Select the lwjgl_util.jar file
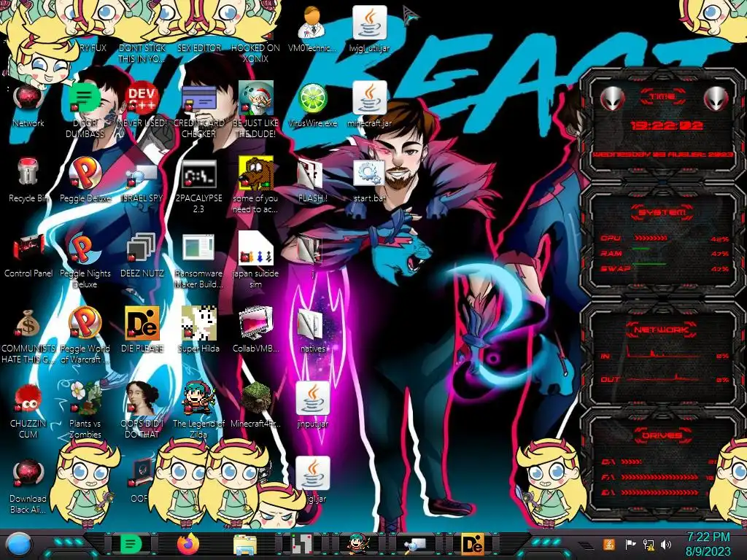The width and height of the screenshot is (747, 560). (x=370, y=23)
